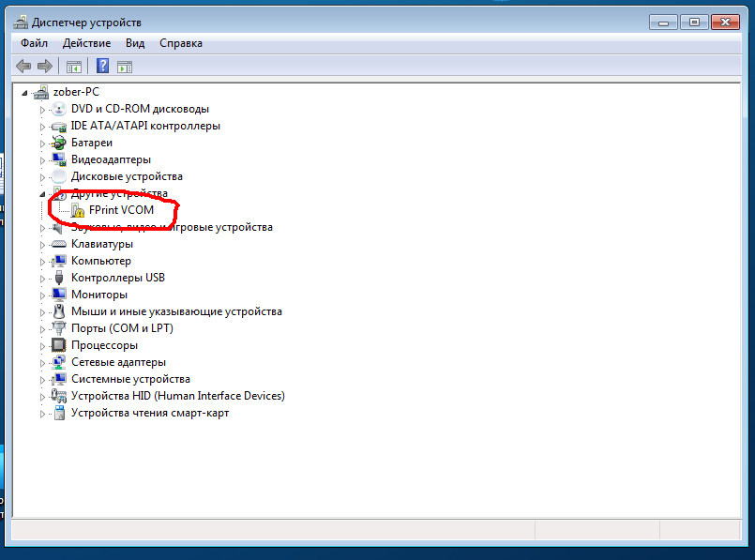
Task: Click the zober-PC computer icon
Action: (41, 92)
